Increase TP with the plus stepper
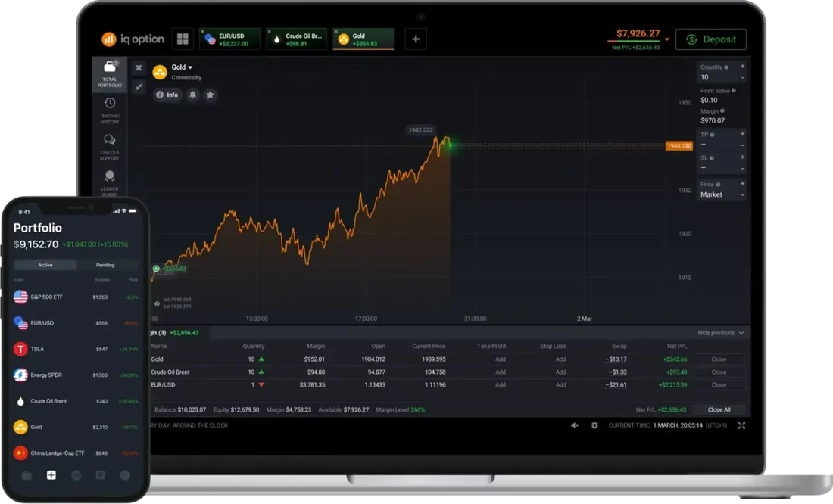The width and height of the screenshot is (833, 504). [742, 134]
